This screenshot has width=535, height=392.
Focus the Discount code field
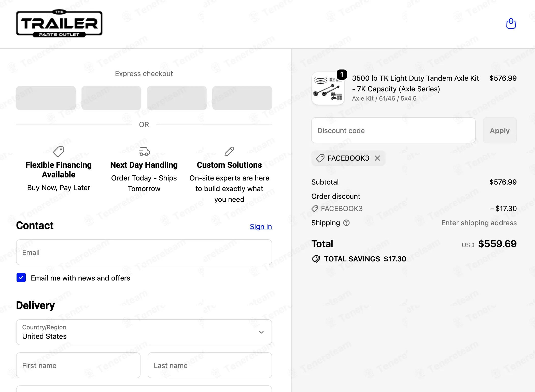[393, 130]
